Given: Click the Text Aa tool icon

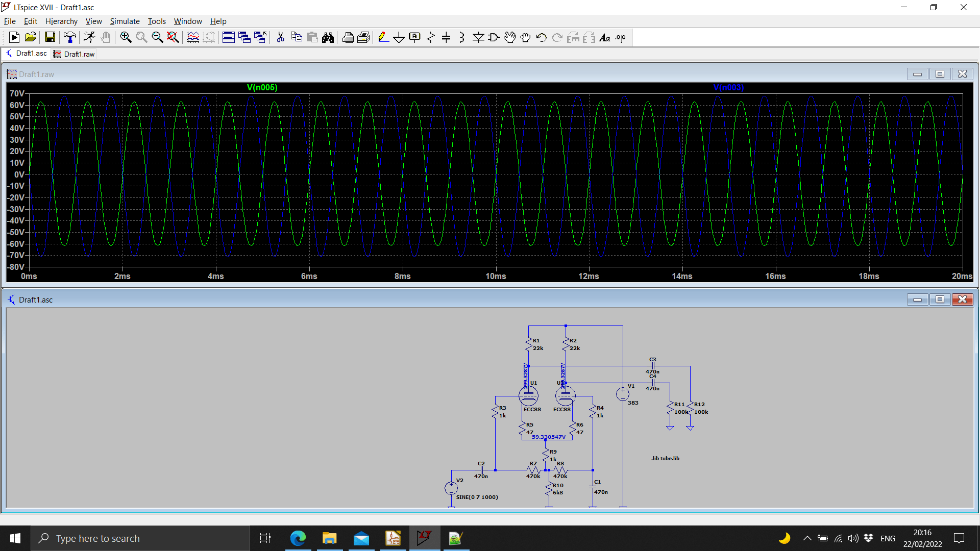Looking at the screenshot, I should [605, 37].
